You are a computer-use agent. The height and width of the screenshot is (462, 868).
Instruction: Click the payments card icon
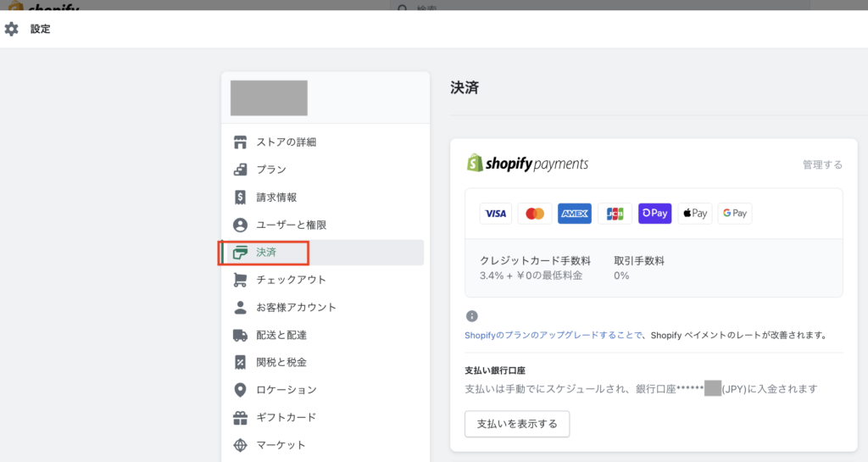pos(240,253)
